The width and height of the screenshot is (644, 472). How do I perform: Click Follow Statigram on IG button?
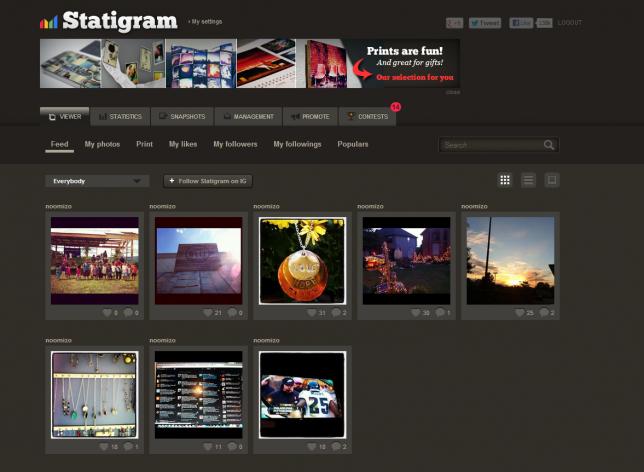pos(208,181)
